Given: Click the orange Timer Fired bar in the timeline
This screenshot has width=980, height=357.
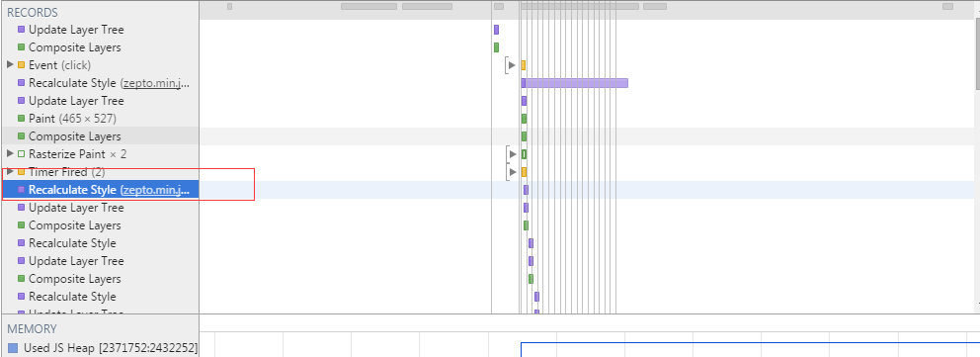Looking at the screenshot, I should click(x=524, y=172).
